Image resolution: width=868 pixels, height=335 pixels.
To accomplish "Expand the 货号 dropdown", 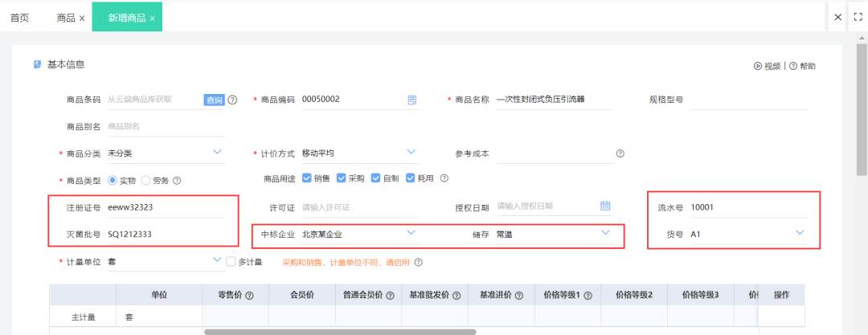I will coord(800,232).
